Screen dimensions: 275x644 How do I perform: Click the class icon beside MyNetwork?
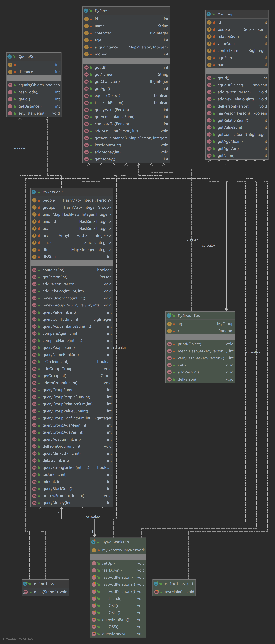click(34, 192)
